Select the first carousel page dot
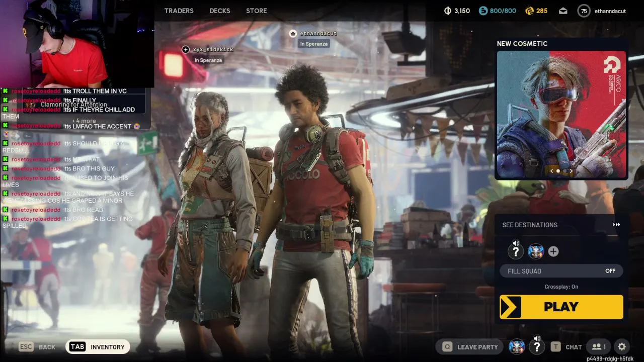This screenshot has height=362, width=644. pyautogui.click(x=558, y=171)
